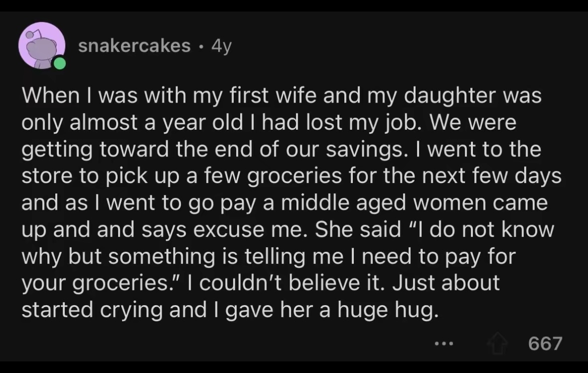Click the "4y" comment timestamp

pyautogui.click(x=222, y=46)
